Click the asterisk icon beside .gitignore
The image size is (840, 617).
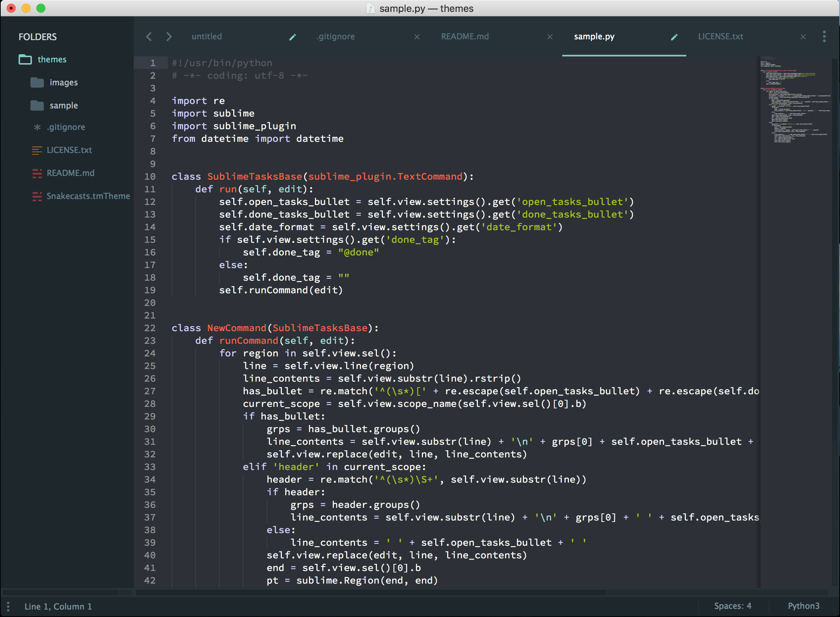pos(37,127)
